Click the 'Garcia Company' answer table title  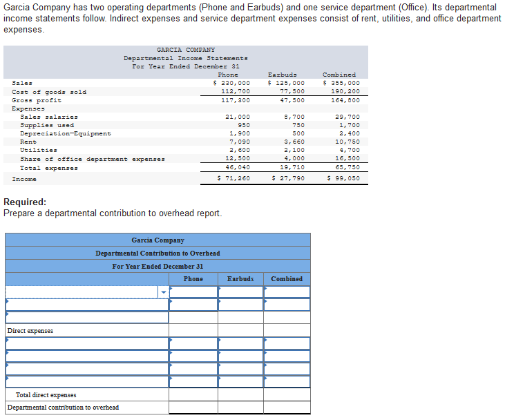coord(158,240)
